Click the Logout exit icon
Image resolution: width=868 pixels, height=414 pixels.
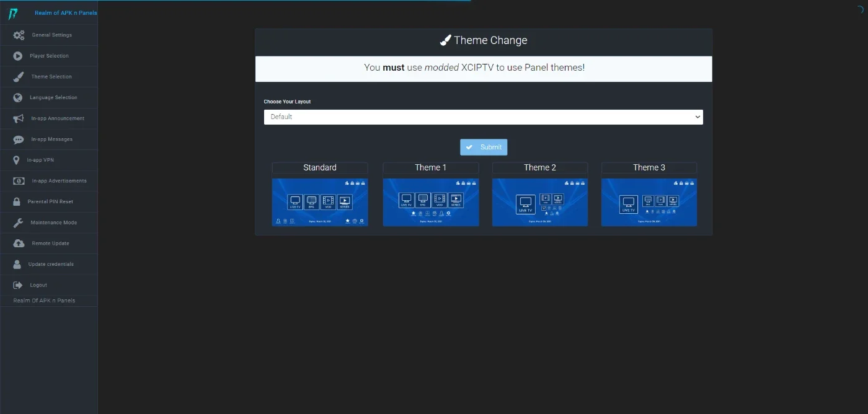click(18, 285)
